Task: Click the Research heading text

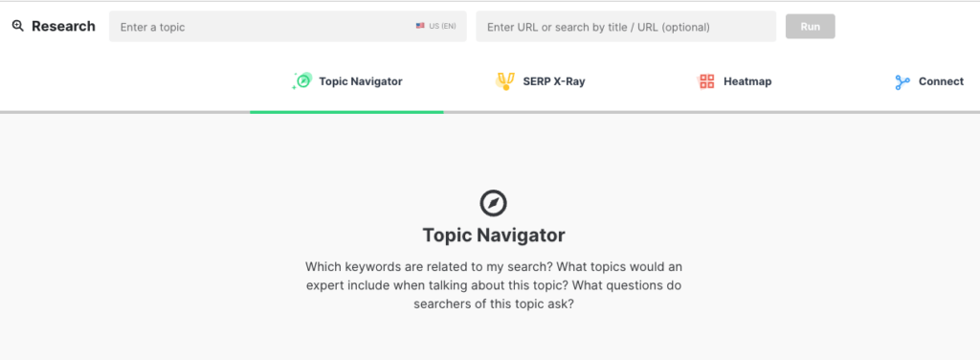Action: pos(64,26)
